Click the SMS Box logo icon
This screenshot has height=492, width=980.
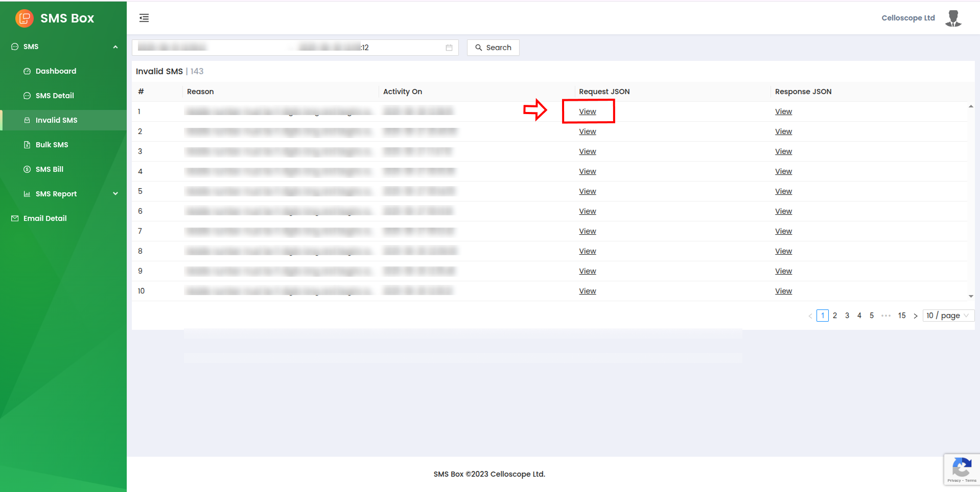pos(24,18)
